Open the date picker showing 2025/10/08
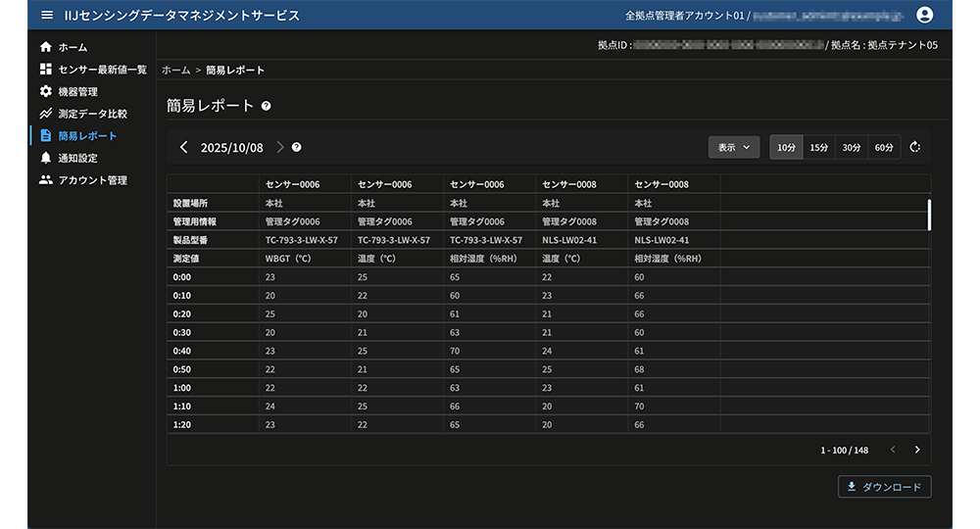Viewport: 980px width, 529px height. (x=232, y=147)
